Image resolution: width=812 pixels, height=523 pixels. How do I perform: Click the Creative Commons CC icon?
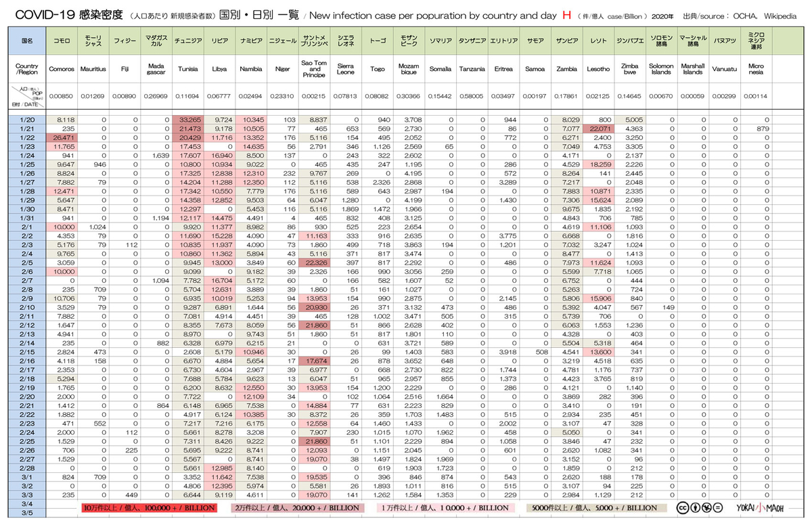coord(681,507)
